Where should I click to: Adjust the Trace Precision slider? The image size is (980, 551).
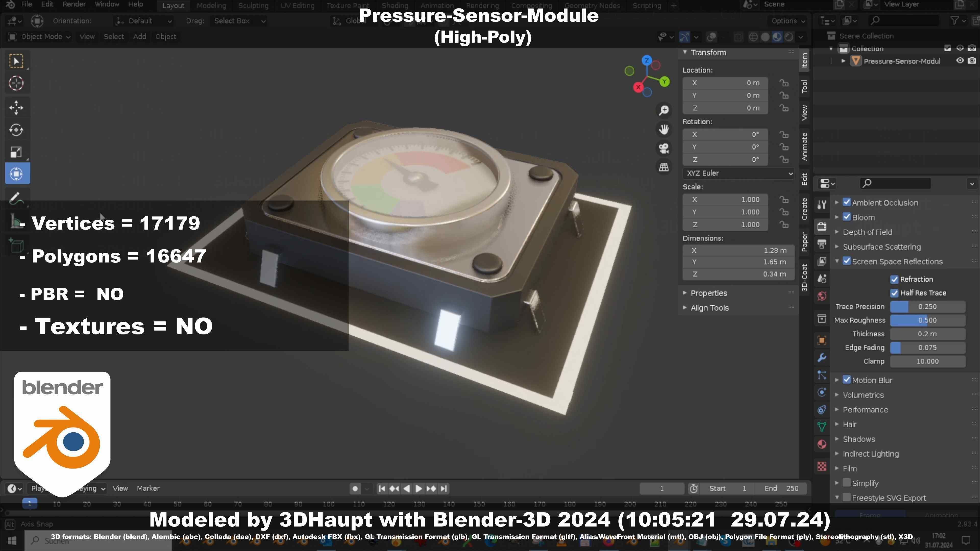pos(927,307)
